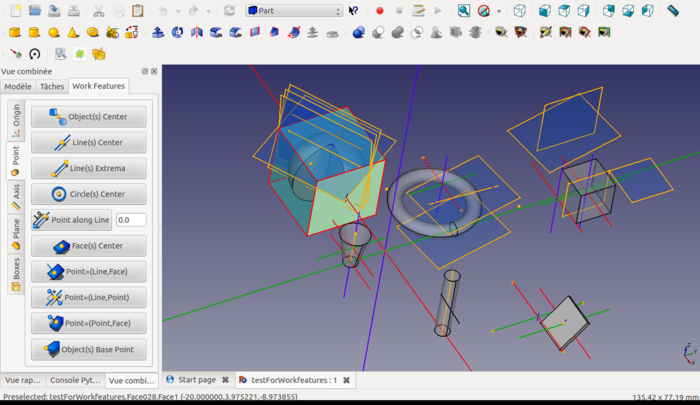Image resolution: width=700 pixels, height=405 pixels.
Task: Switch to the Modèle tab
Action: pyautogui.click(x=18, y=87)
